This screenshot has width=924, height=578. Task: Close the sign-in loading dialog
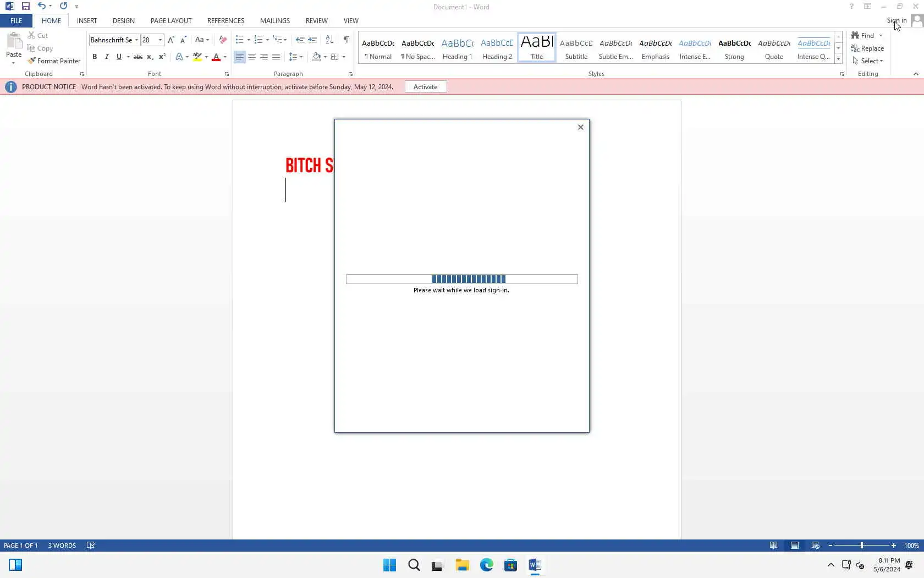(580, 127)
